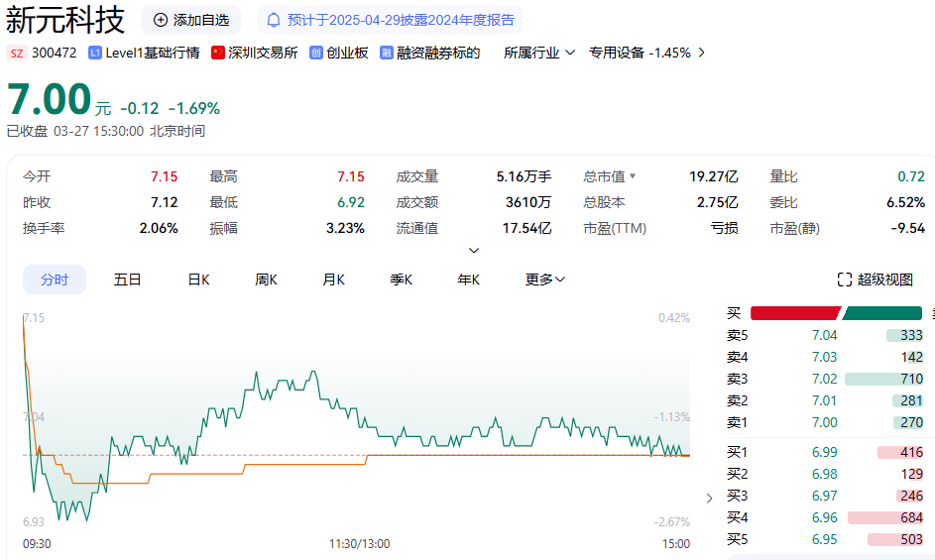Screen dimensions: 935x560
Task: Click the 添加自选 plus icon
Action: (x=161, y=20)
